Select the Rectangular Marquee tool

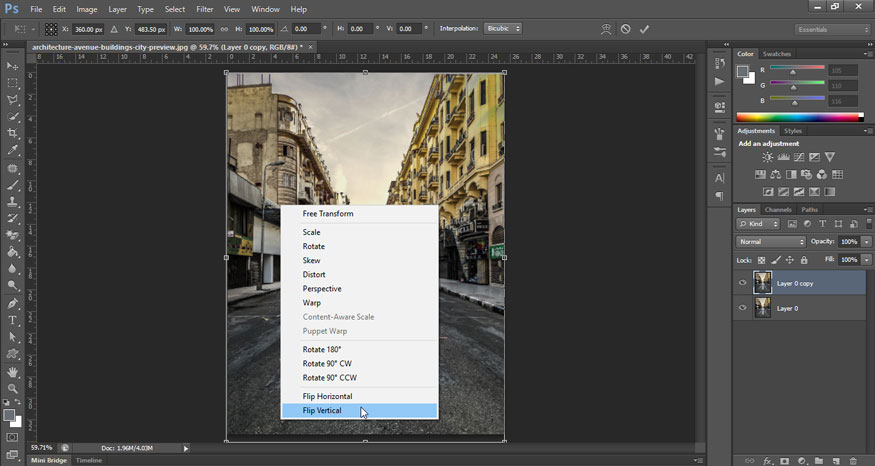[12, 83]
